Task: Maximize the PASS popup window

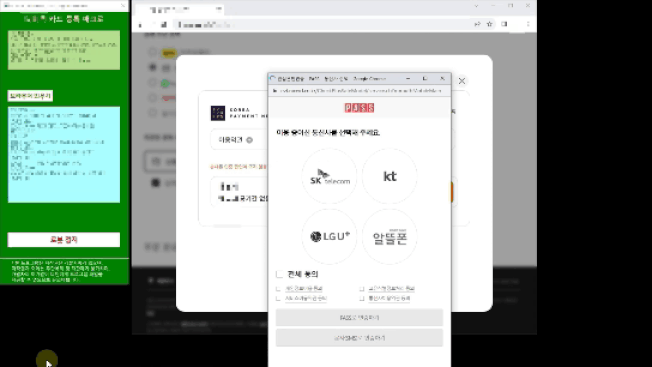Action: 425,79
